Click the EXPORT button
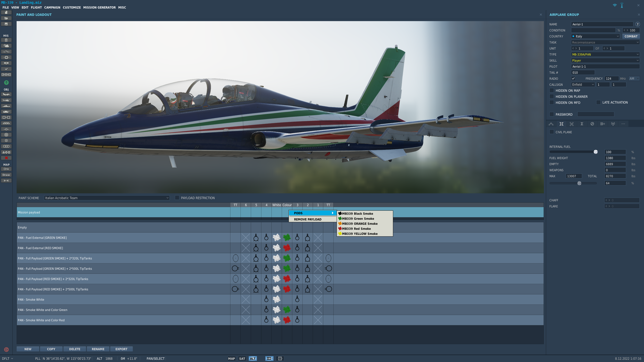The image size is (644, 362). pyautogui.click(x=121, y=349)
